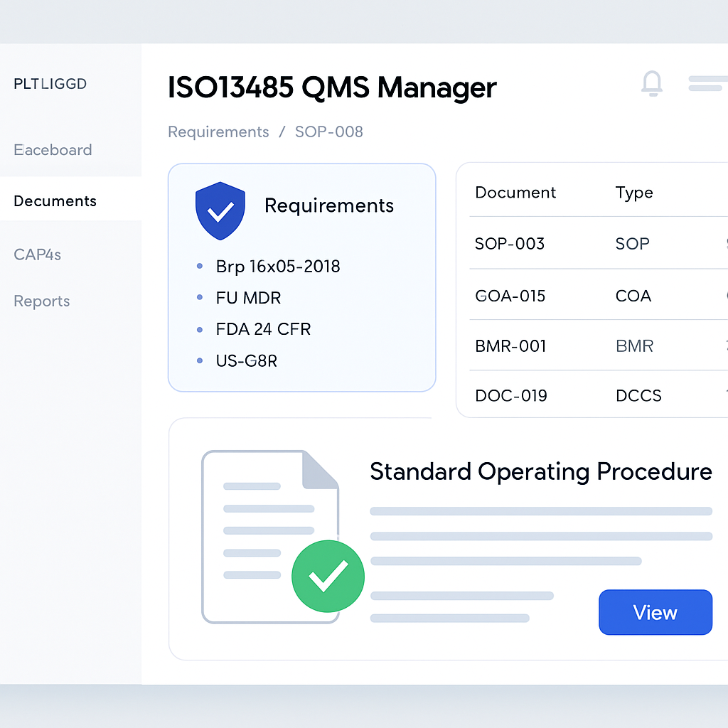
Task: Click the document page illustration icon
Action: [x=270, y=536]
